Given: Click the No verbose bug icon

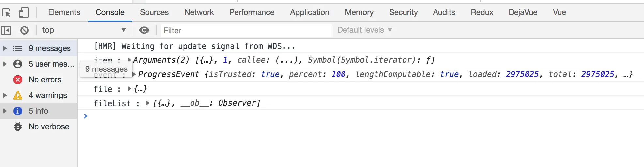Looking at the screenshot, I should [x=18, y=127].
